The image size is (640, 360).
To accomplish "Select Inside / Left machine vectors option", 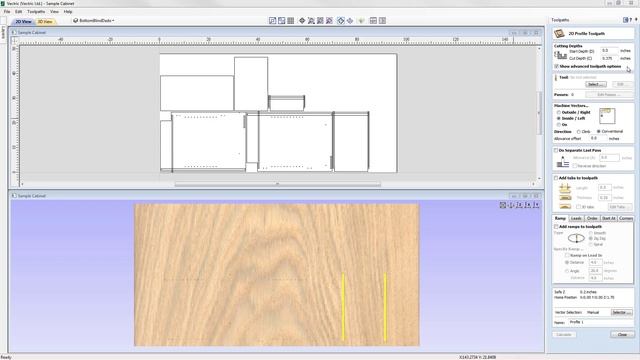I will (x=559, y=118).
